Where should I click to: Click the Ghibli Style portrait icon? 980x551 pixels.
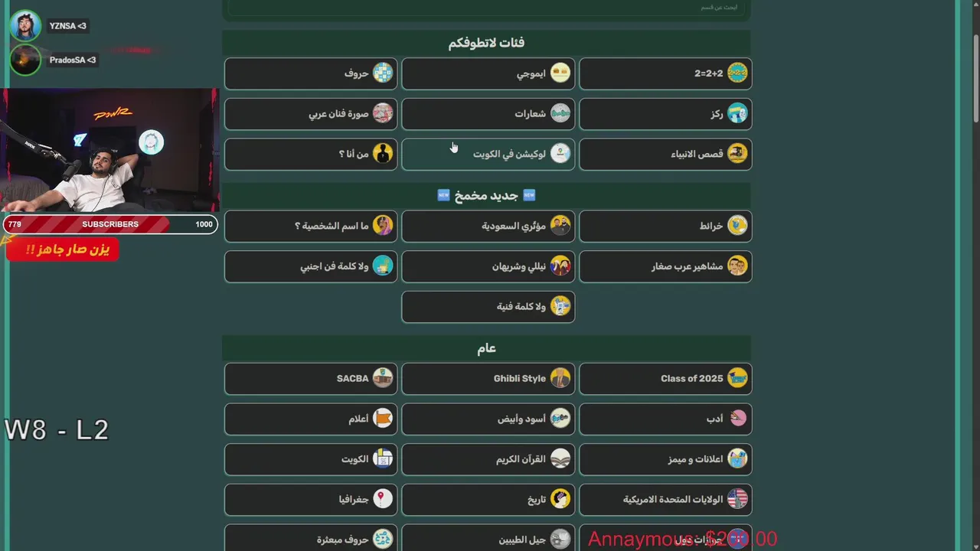point(560,378)
